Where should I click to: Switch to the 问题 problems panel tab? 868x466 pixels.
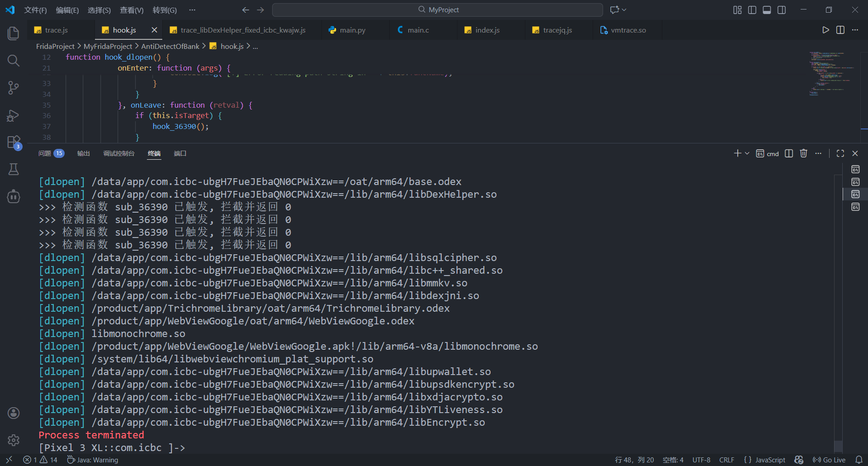coord(51,153)
